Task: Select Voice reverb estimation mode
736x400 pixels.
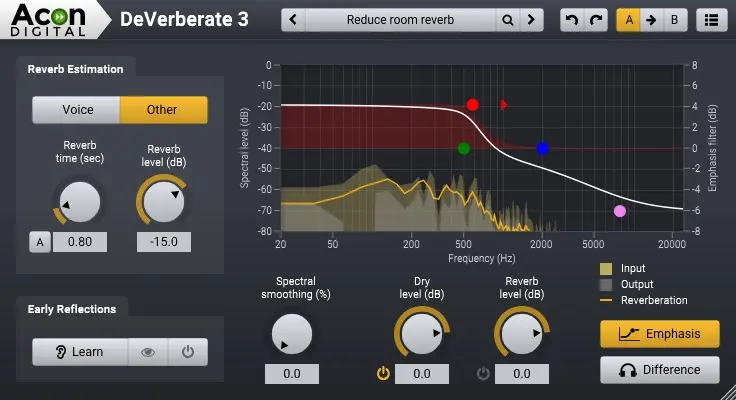Action: click(77, 110)
